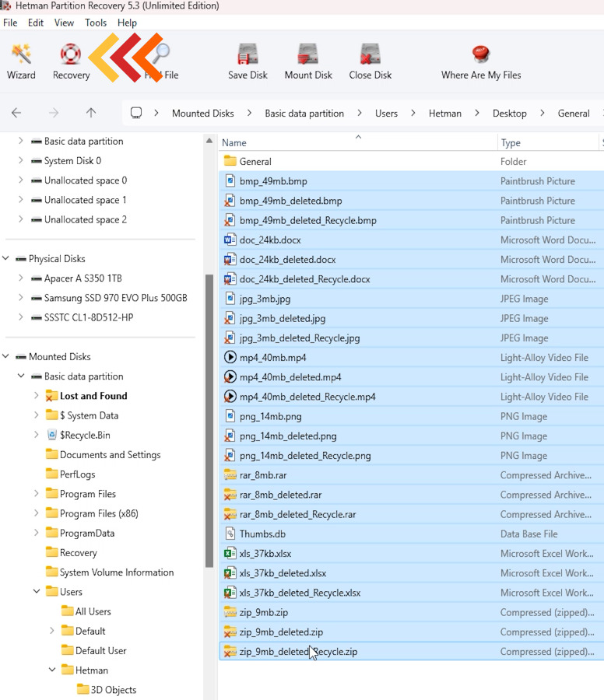
Task: Expand the Default user folder
Action: click(52, 630)
